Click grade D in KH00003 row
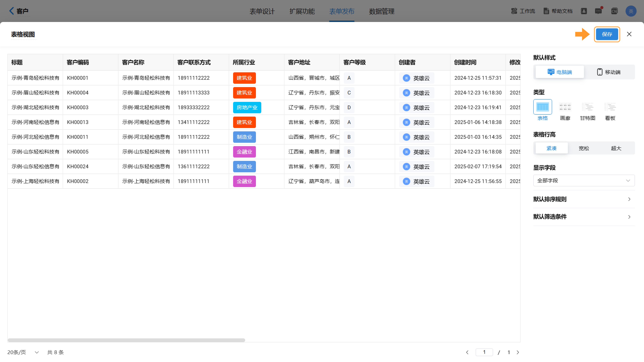 coord(349,108)
